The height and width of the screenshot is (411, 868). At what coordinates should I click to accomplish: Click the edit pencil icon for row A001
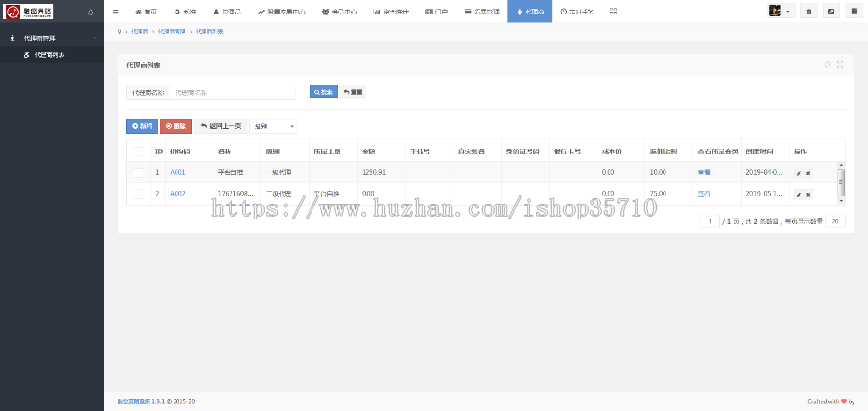point(799,173)
